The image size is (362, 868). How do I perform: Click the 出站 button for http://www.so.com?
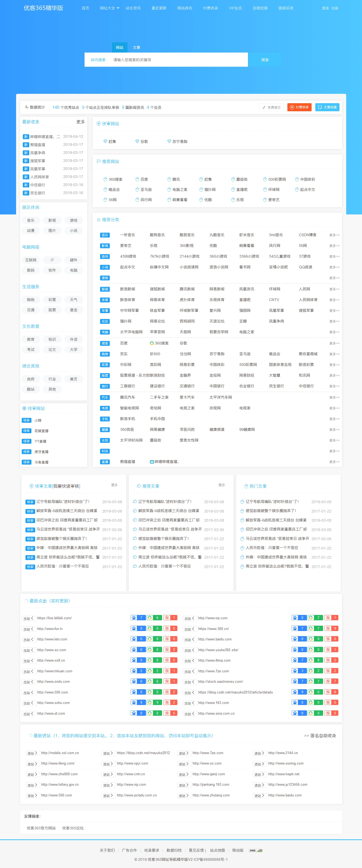tap(28, 650)
